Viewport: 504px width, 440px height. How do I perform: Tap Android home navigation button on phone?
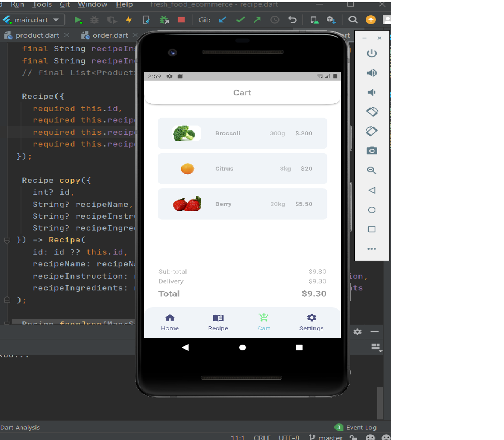[x=243, y=347]
